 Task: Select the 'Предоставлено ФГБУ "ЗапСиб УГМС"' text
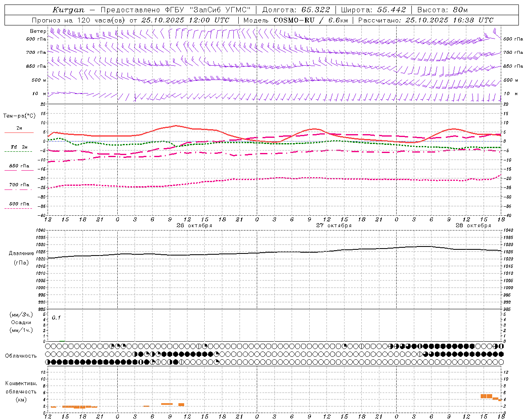point(176,10)
